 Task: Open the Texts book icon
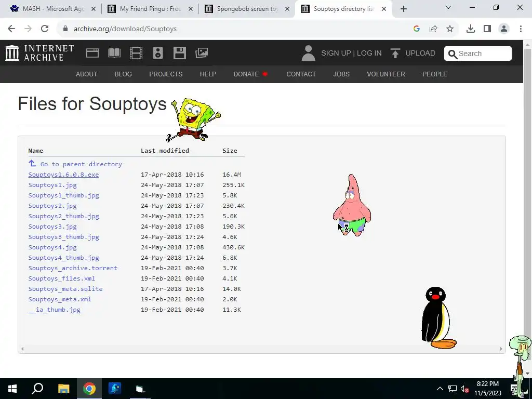(x=114, y=53)
